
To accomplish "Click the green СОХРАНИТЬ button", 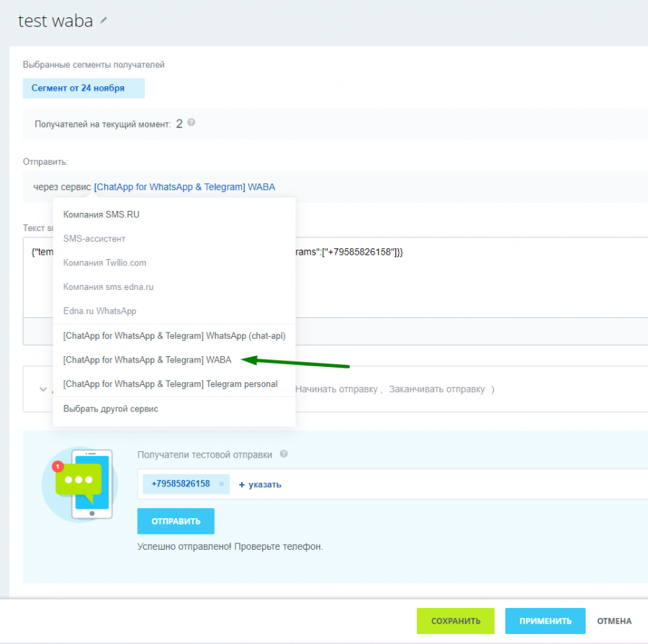I will point(455,621).
